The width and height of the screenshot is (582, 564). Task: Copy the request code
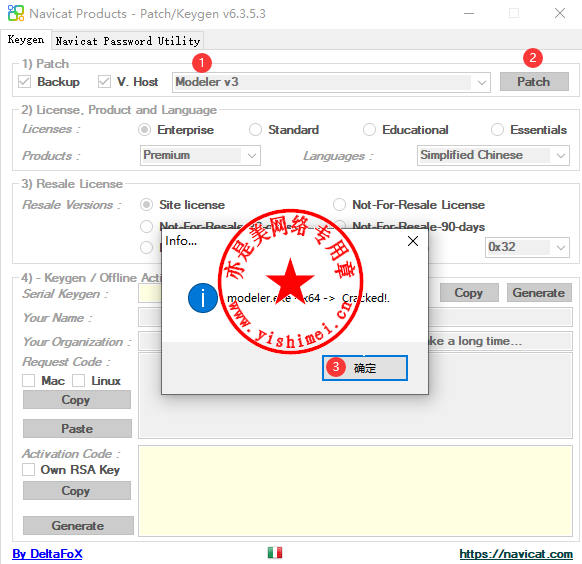click(x=77, y=400)
